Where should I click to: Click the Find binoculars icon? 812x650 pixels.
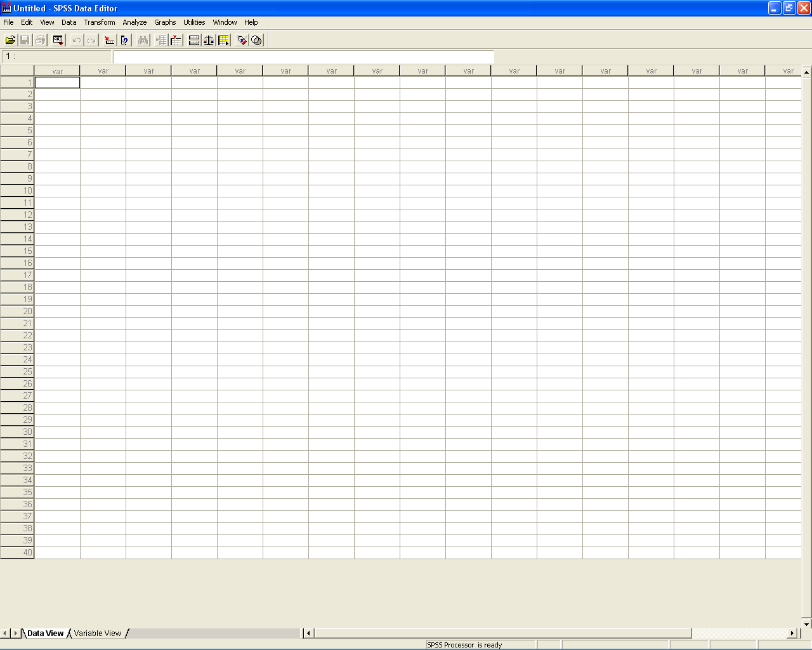(143, 40)
